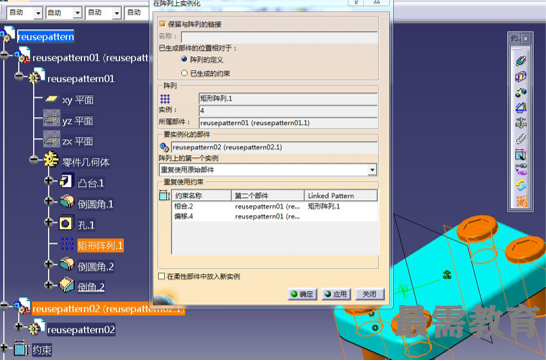Expand the reusepattern02 part node

[19, 326]
